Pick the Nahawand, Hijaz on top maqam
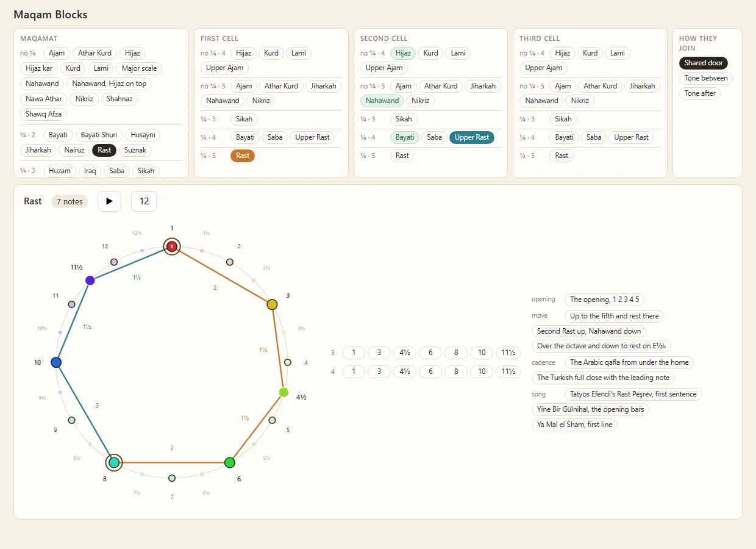 110,84
